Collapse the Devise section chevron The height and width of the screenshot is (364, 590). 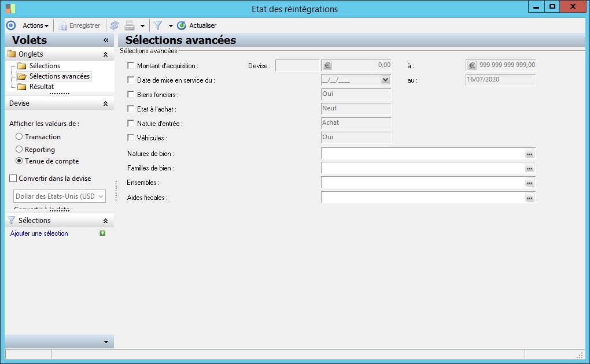click(106, 103)
